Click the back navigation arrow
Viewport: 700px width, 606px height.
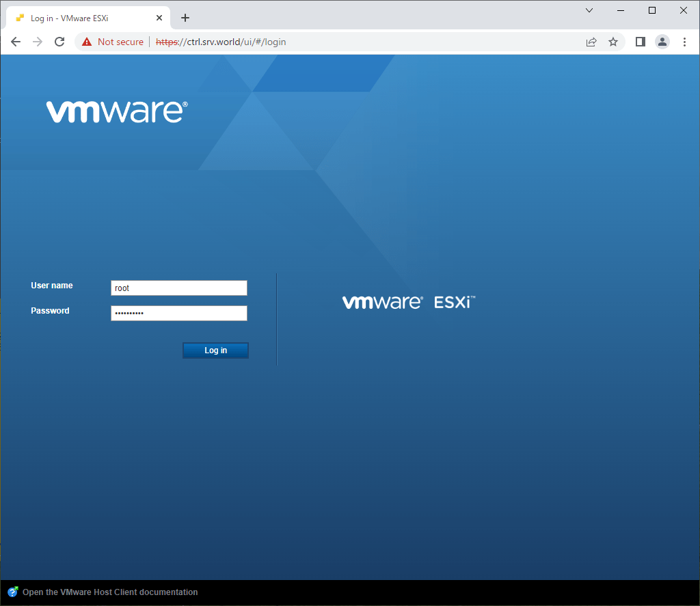tap(16, 42)
